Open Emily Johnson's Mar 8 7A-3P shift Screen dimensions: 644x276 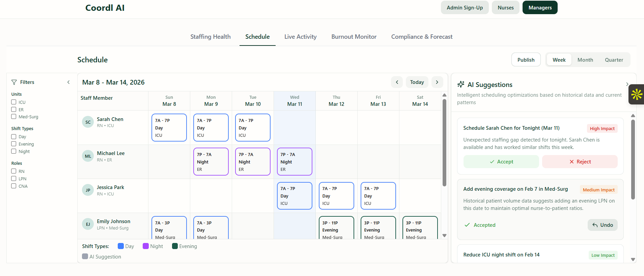pyautogui.click(x=169, y=228)
